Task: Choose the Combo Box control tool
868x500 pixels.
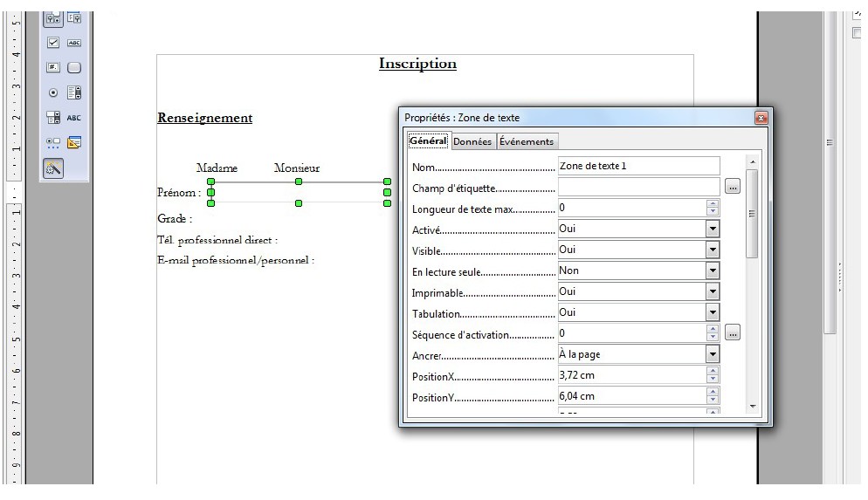Action: tap(53, 118)
